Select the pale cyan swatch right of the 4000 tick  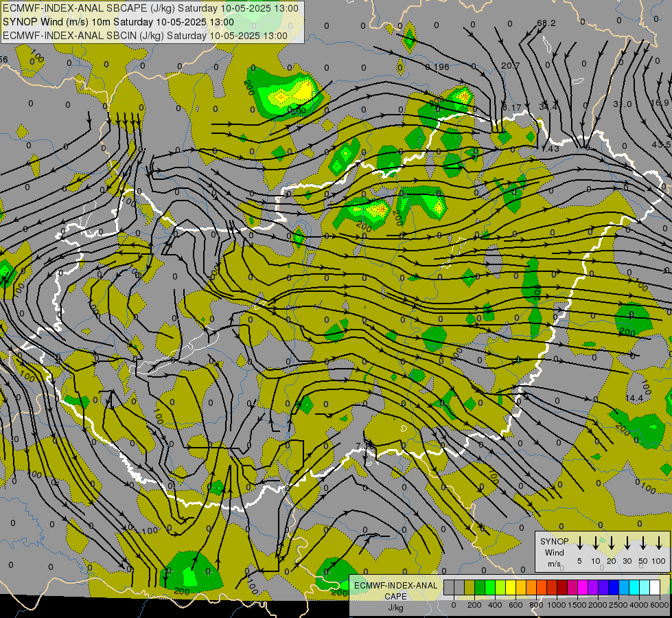pos(645,587)
